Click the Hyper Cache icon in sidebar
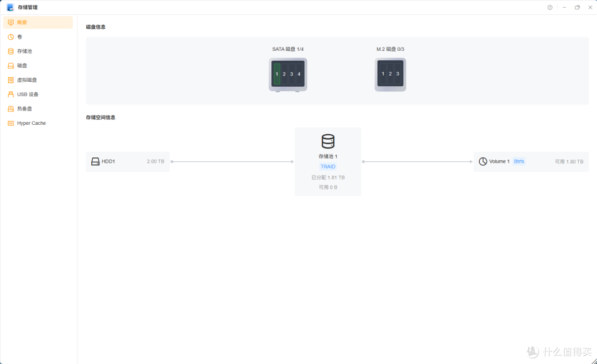Screen dimensions: 597x364 [x=11, y=123]
